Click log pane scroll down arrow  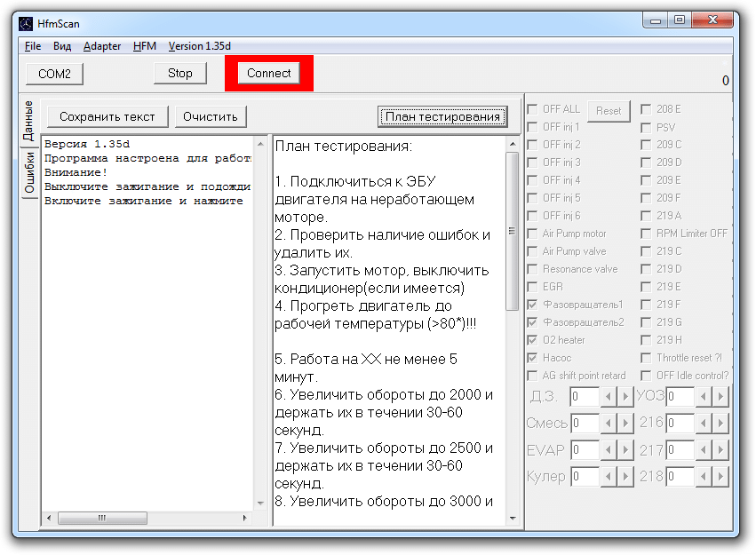pos(260,503)
